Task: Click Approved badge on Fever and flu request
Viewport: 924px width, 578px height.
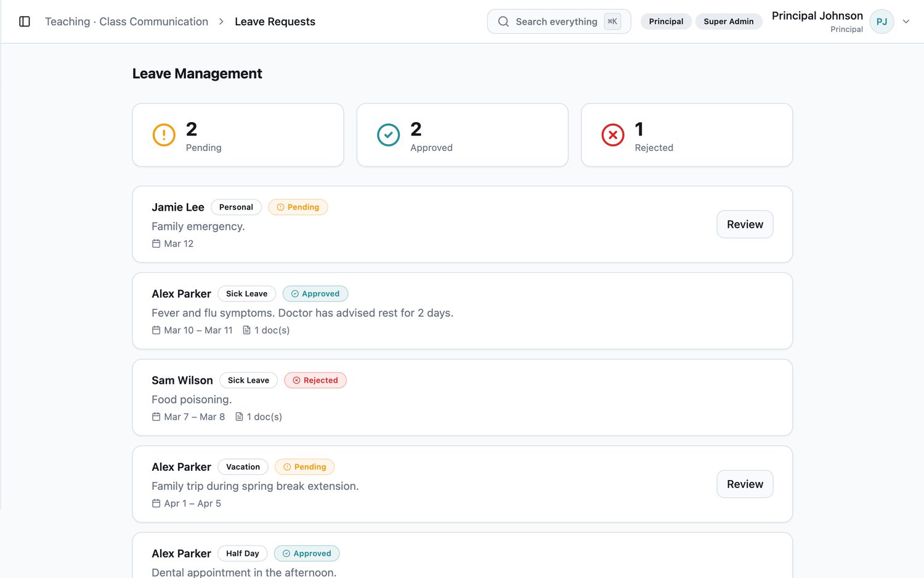Action: pos(315,294)
